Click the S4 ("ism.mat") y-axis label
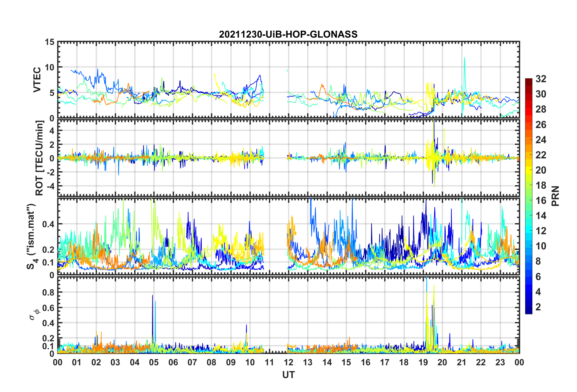577x392 pixels. (31, 237)
